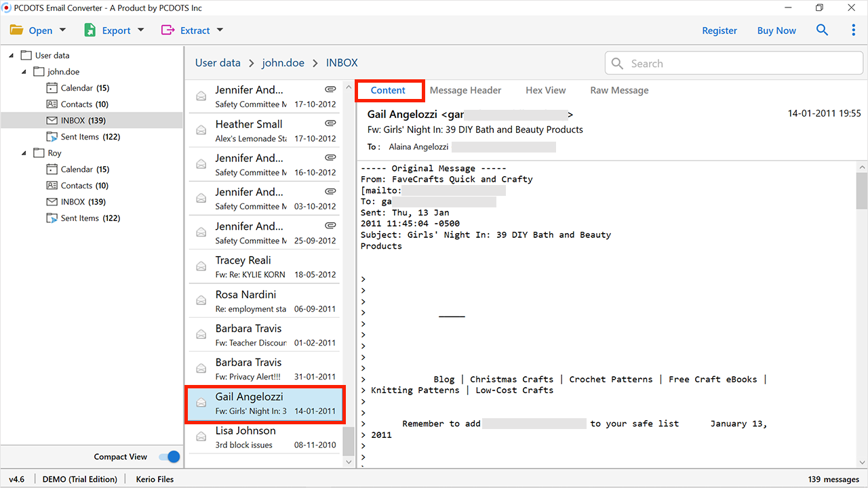
Task: Click the Extract arrow icon
Action: coord(167,30)
